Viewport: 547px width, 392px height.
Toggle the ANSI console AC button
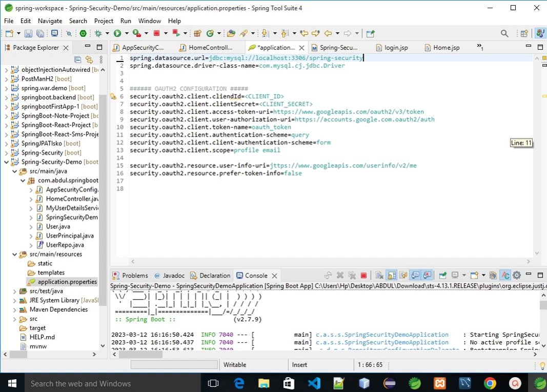click(x=505, y=276)
